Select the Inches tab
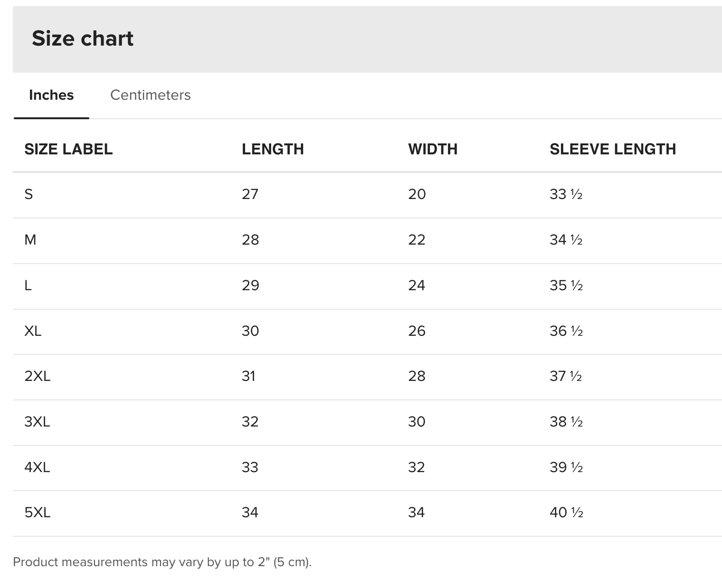The width and height of the screenshot is (722, 588). click(x=51, y=95)
